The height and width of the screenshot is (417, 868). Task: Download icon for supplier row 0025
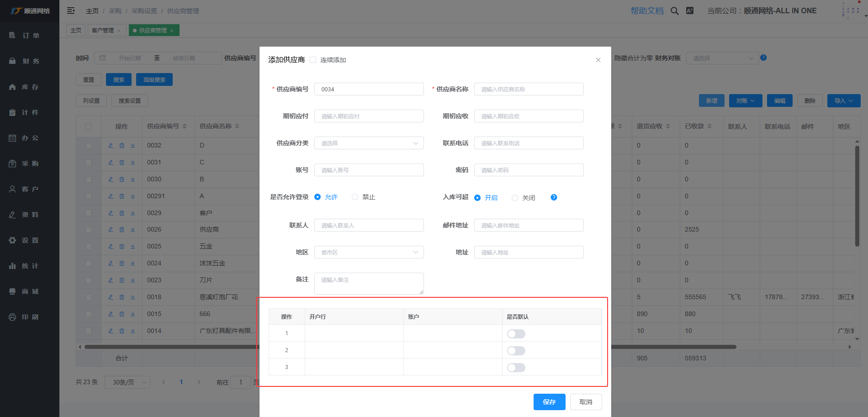point(133,246)
